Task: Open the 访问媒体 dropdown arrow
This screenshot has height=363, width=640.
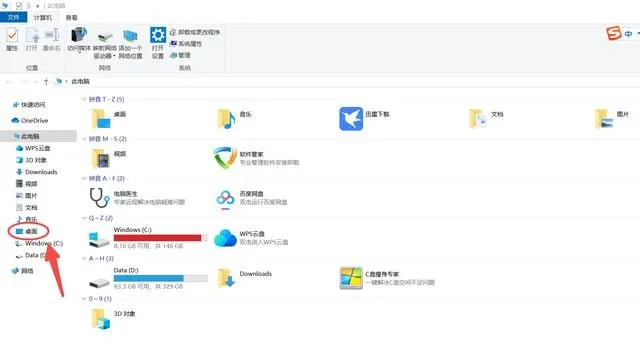Action: pyautogui.click(x=79, y=53)
